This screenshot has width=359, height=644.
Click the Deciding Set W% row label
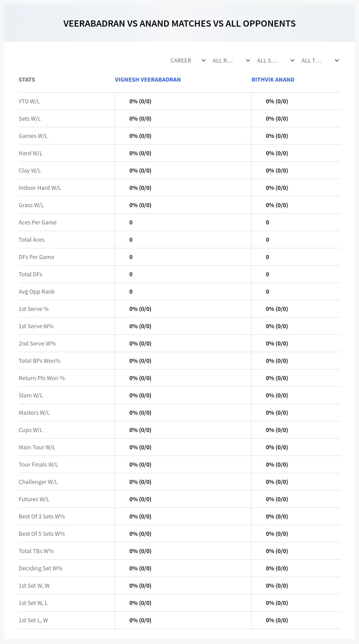[x=40, y=568]
